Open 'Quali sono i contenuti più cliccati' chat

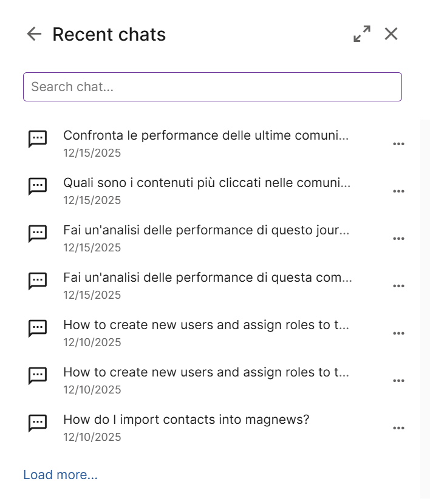click(206, 183)
